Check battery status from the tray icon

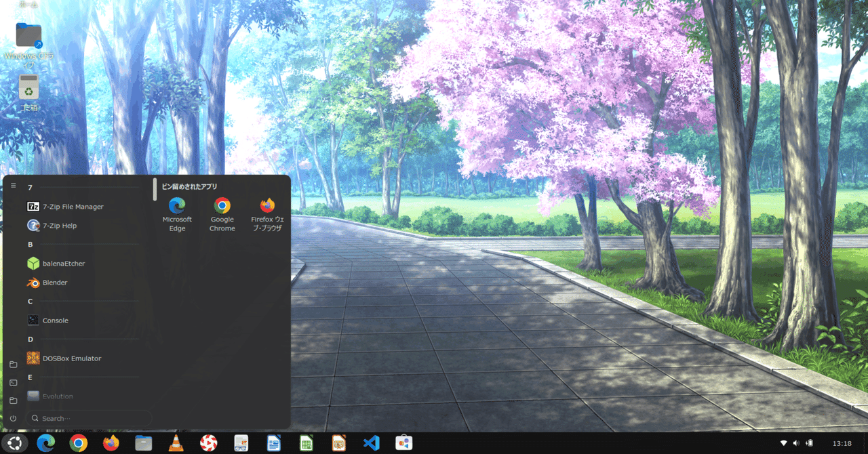click(809, 442)
